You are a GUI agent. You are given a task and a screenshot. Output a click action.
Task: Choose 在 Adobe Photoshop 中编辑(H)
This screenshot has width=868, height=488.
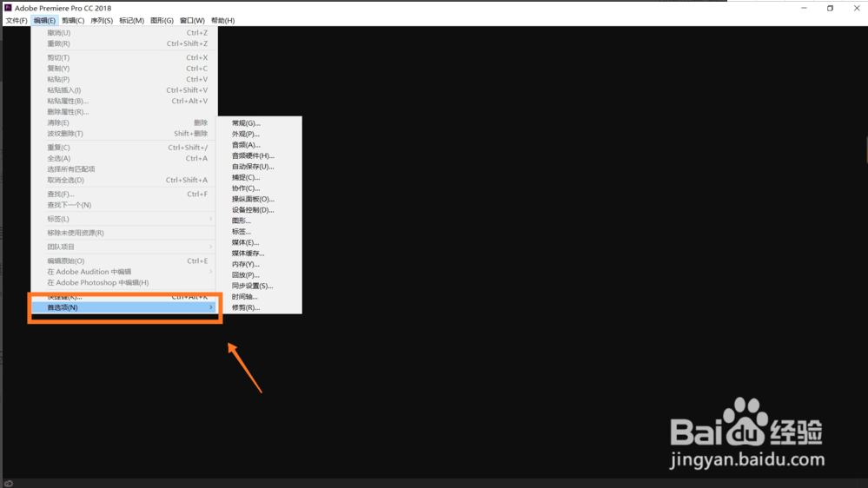pos(124,283)
